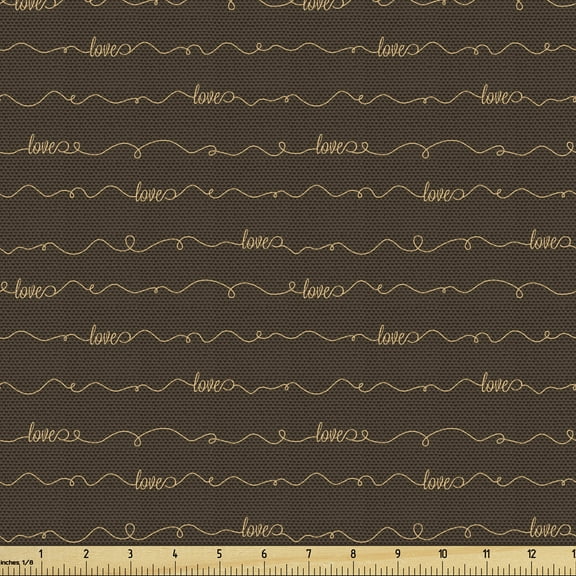Viewport: 576px width, 576px height.
Task: Click the number 3 on the ruler
Action: point(130,554)
